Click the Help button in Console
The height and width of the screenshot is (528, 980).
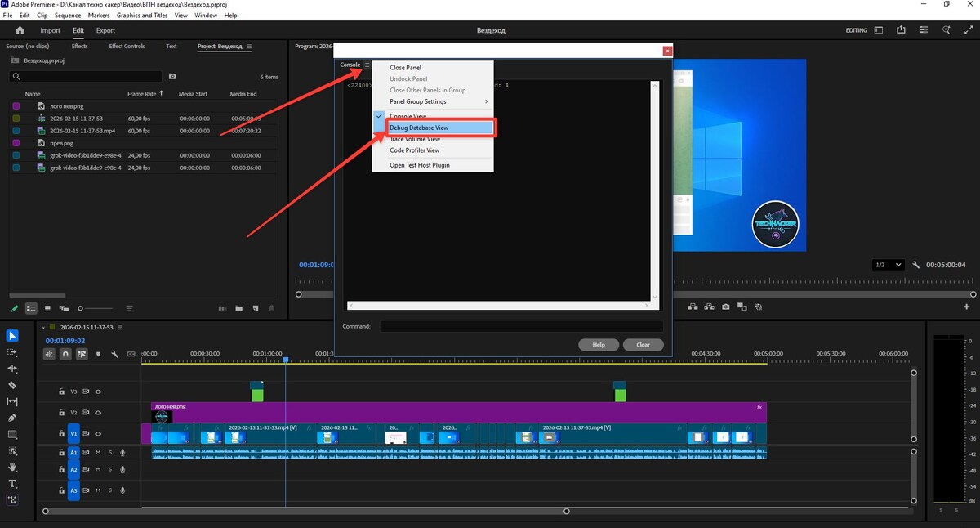point(599,345)
